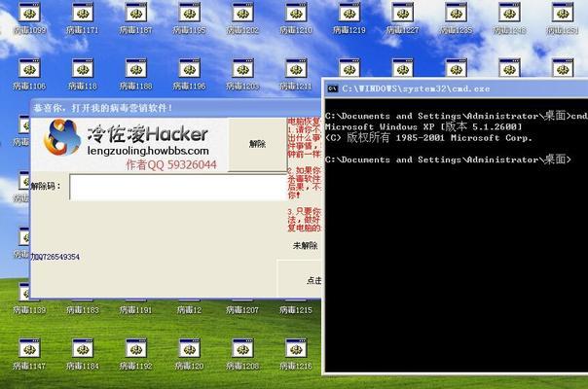
Task: Click the 病毒1183 label below dialog
Action: (83, 310)
